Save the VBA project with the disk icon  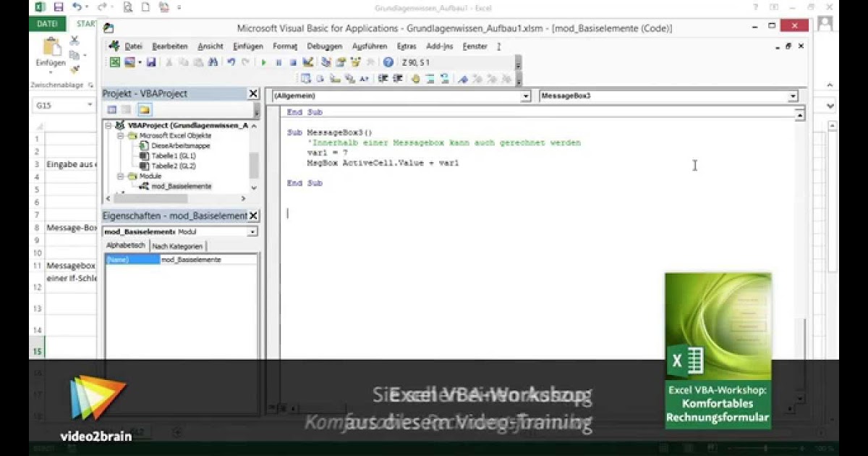[151, 62]
